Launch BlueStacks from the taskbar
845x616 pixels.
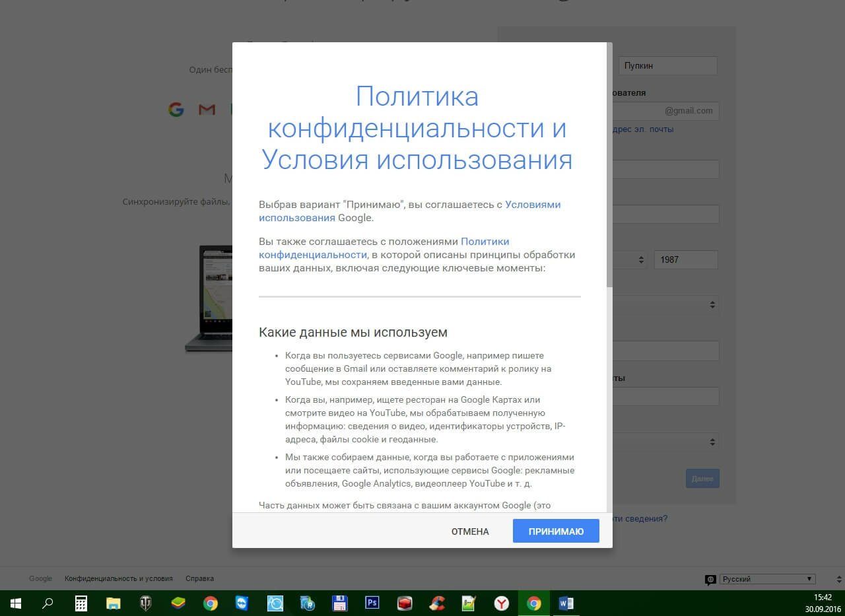click(178, 603)
